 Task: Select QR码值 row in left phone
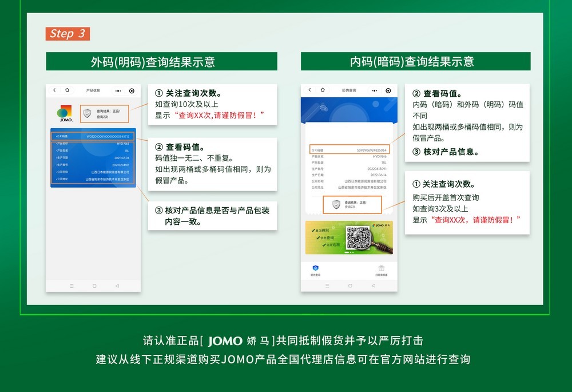[93, 137]
